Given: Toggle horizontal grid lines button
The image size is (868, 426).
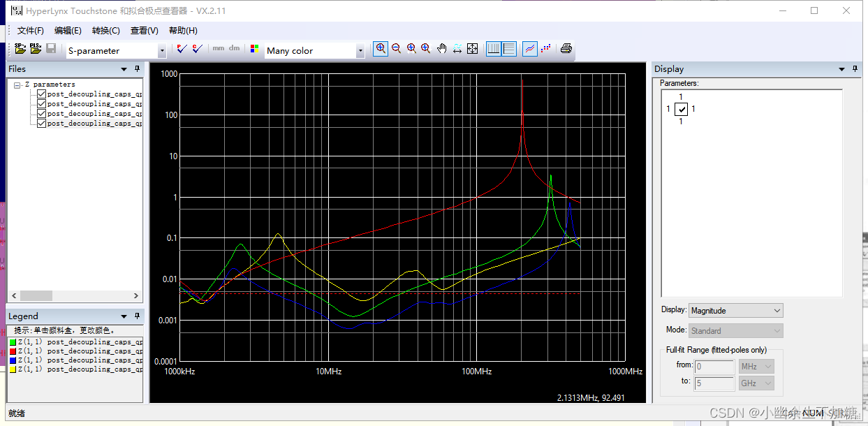Looking at the screenshot, I should (x=509, y=48).
